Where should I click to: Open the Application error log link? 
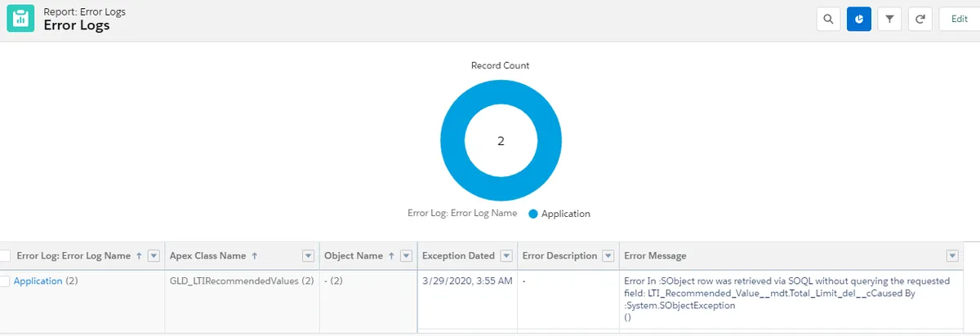pos(38,281)
